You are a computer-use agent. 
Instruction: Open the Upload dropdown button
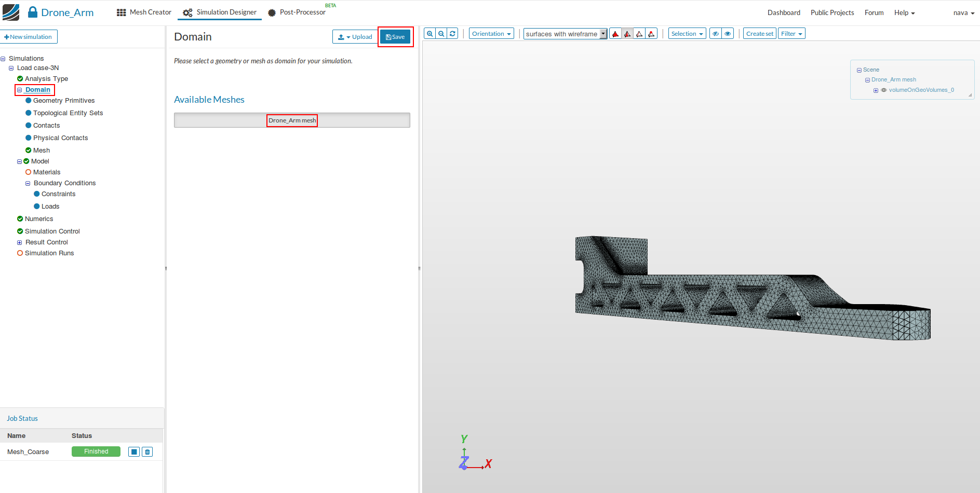tap(355, 37)
